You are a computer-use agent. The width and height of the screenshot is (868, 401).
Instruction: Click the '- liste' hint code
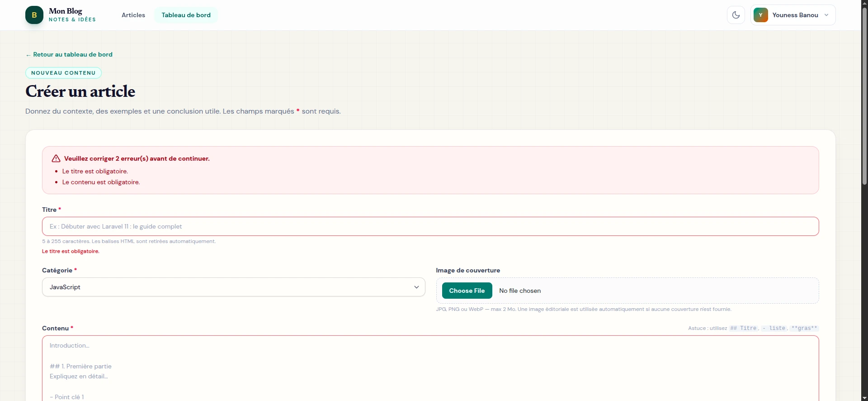[x=774, y=328]
